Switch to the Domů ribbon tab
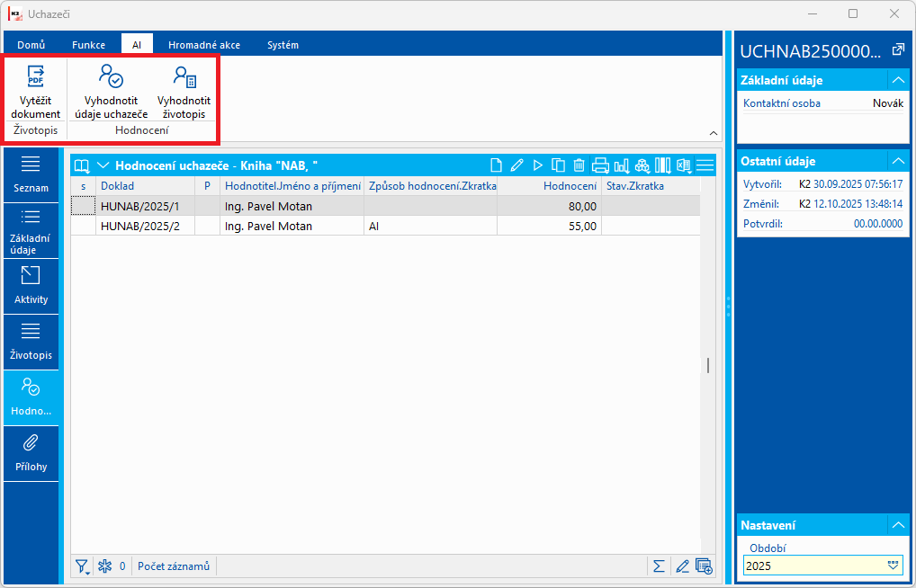 pos(31,44)
